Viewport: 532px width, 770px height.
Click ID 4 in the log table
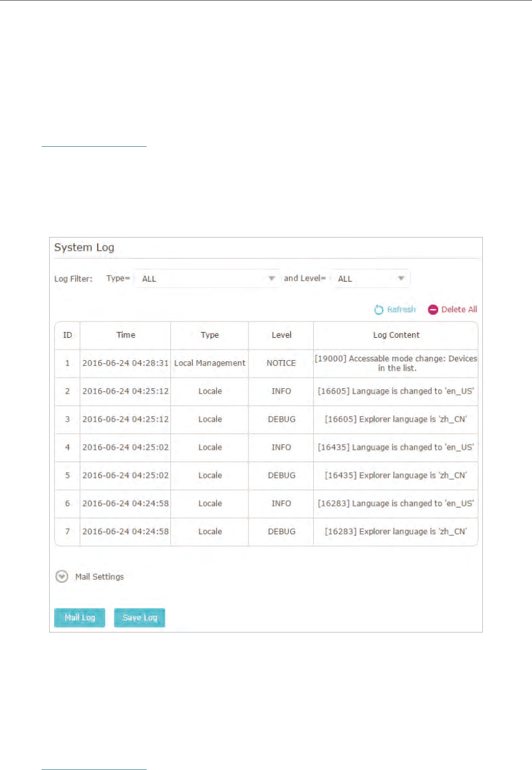click(67, 447)
